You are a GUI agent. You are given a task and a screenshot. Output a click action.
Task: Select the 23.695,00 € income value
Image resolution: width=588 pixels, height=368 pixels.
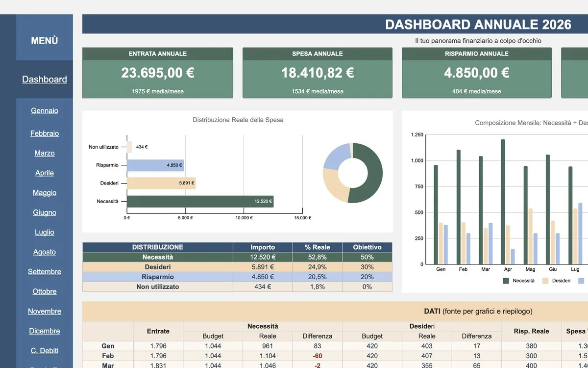[x=158, y=73]
